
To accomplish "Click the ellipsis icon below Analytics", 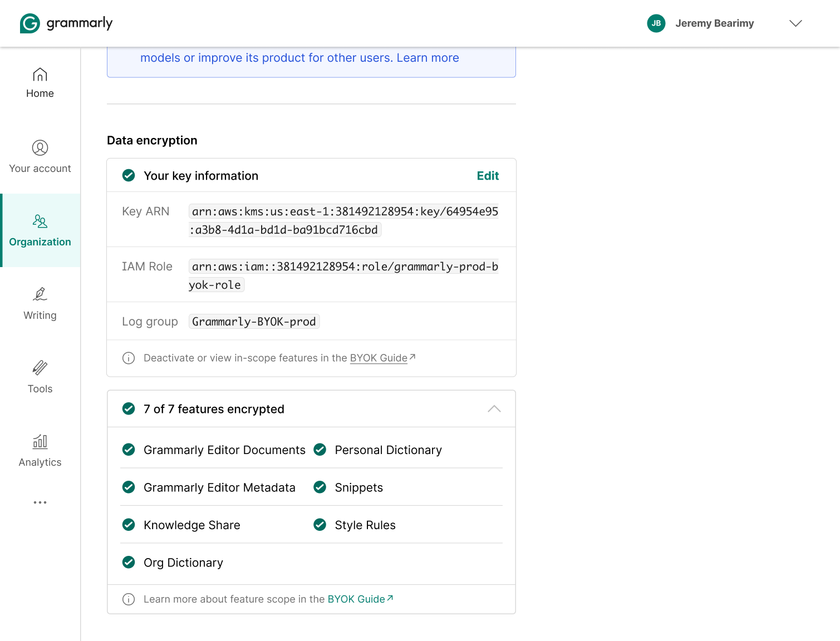I will pyautogui.click(x=40, y=502).
